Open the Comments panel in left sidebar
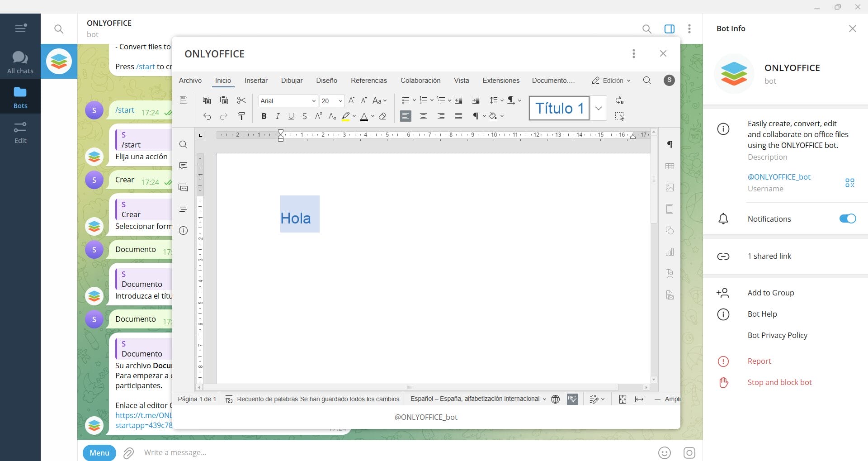Image resolution: width=868 pixels, height=461 pixels. click(183, 166)
